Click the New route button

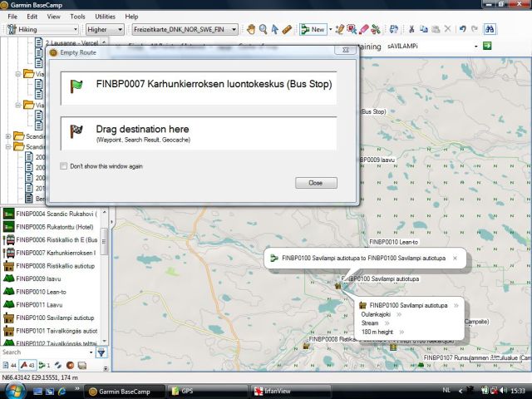pyautogui.click(x=313, y=29)
